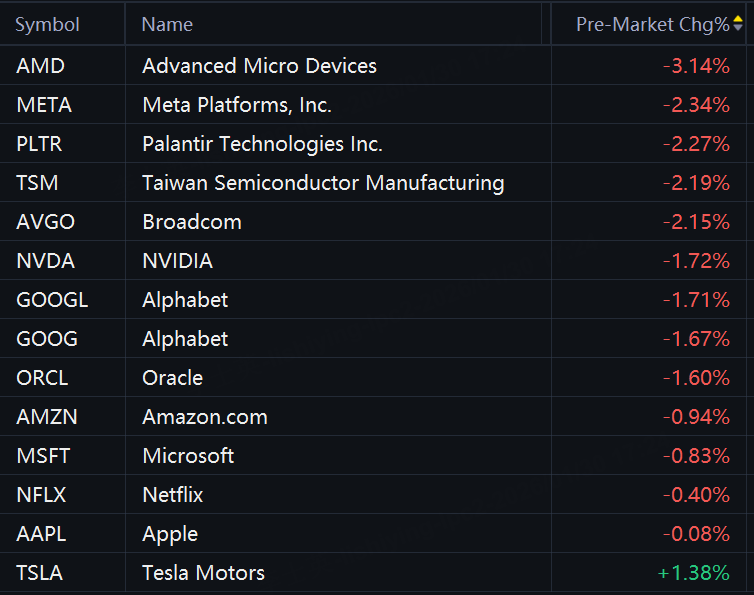Select the GOOGL symbol
Image resolution: width=754 pixels, height=595 pixels.
pyautogui.click(x=52, y=300)
